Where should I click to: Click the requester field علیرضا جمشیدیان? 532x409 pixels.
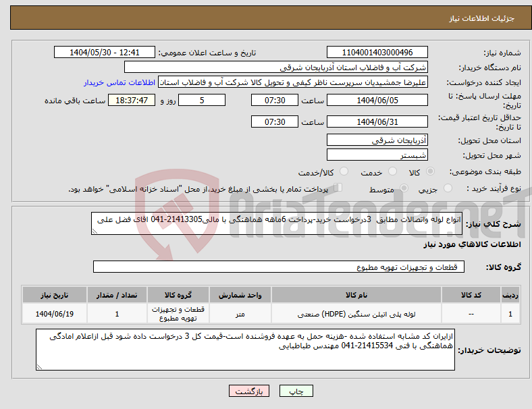coord(293,82)
